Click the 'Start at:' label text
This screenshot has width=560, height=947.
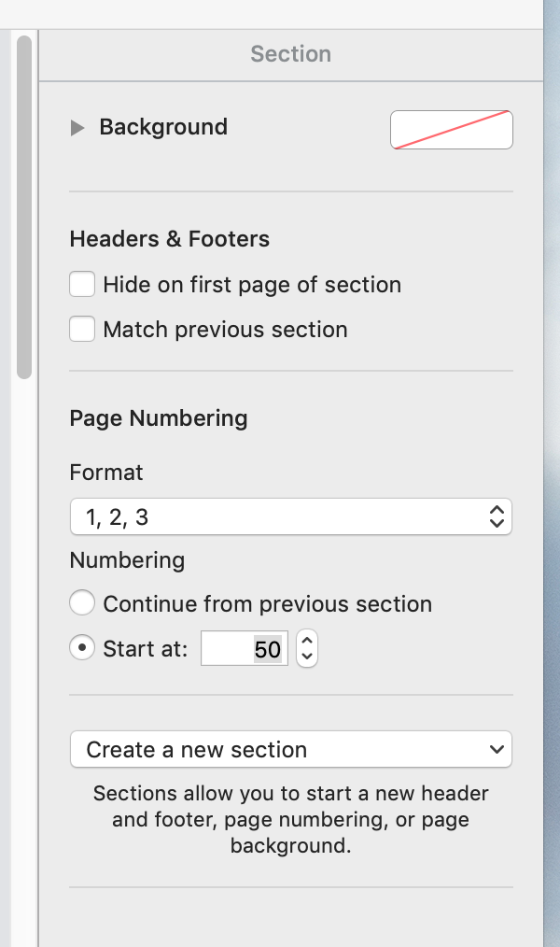coord(146,649)
